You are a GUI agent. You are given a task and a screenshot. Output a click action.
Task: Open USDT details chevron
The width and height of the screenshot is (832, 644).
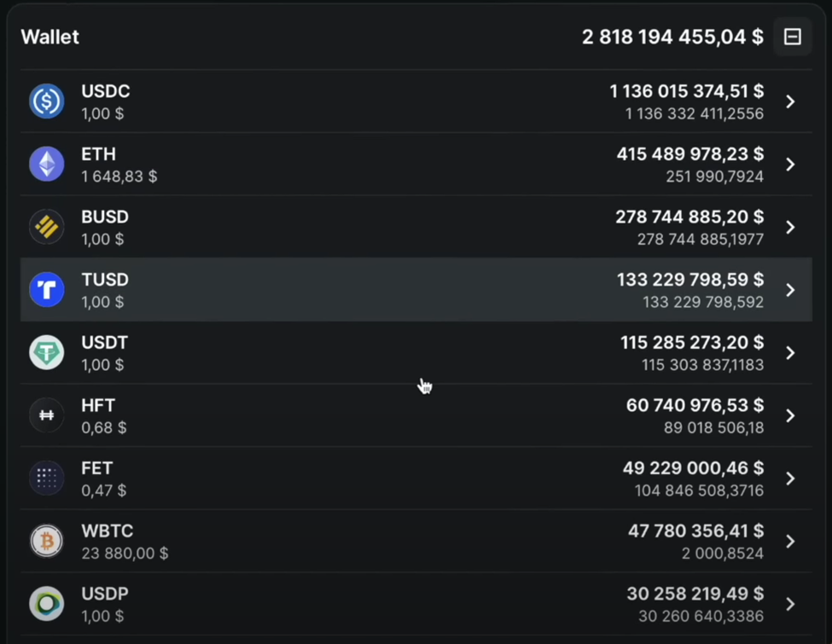tap(790, 353)
